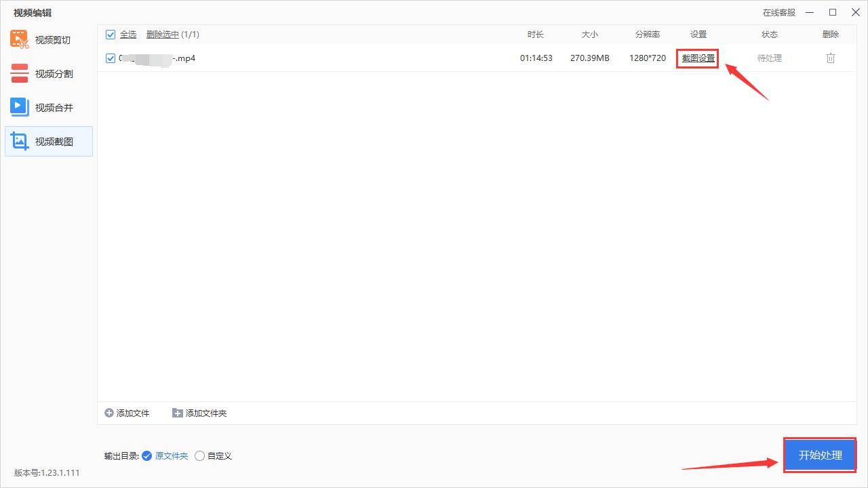Maximize the 视频编辑 window
This screenshot has height=488, width=868.
click(x=833, y=12)
